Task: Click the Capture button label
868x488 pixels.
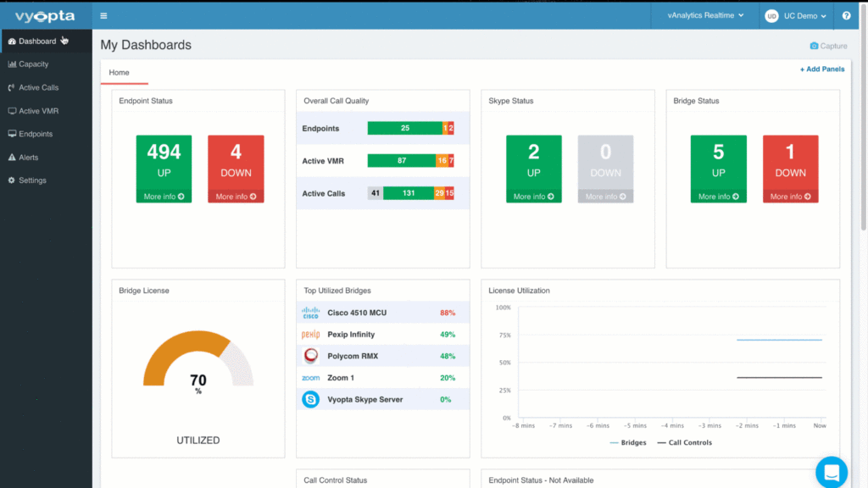Action: 834,46
